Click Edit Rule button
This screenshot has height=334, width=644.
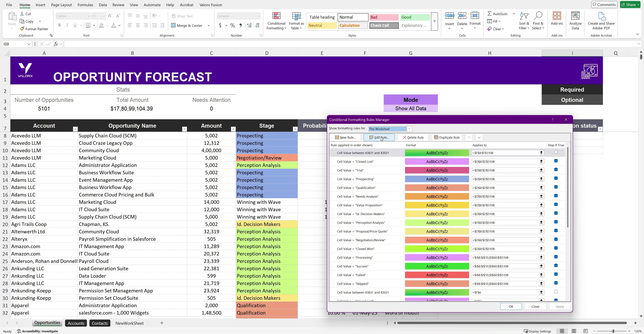pos(379,137)
